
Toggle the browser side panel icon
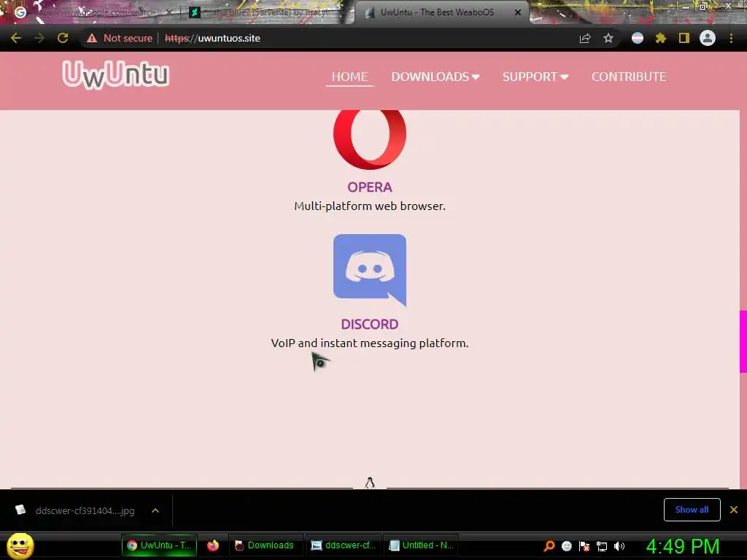click(684, 38)
